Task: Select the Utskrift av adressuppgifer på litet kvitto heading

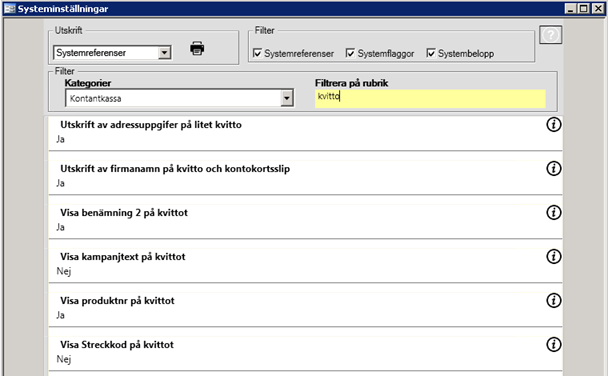Action: coord(151,125)
